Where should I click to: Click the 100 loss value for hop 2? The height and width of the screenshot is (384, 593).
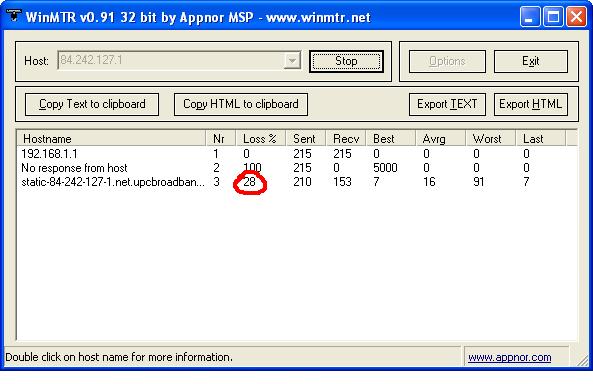(x=252, y=168)
